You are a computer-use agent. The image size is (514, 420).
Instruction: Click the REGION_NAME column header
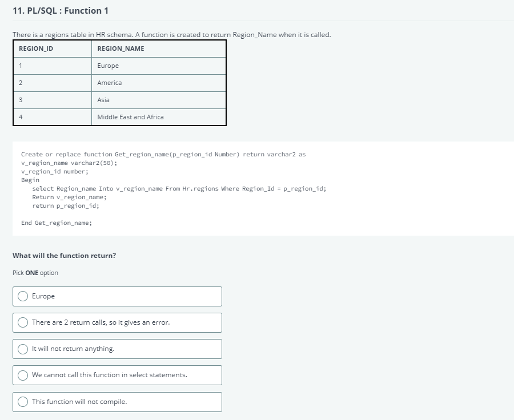coord(159,49)
